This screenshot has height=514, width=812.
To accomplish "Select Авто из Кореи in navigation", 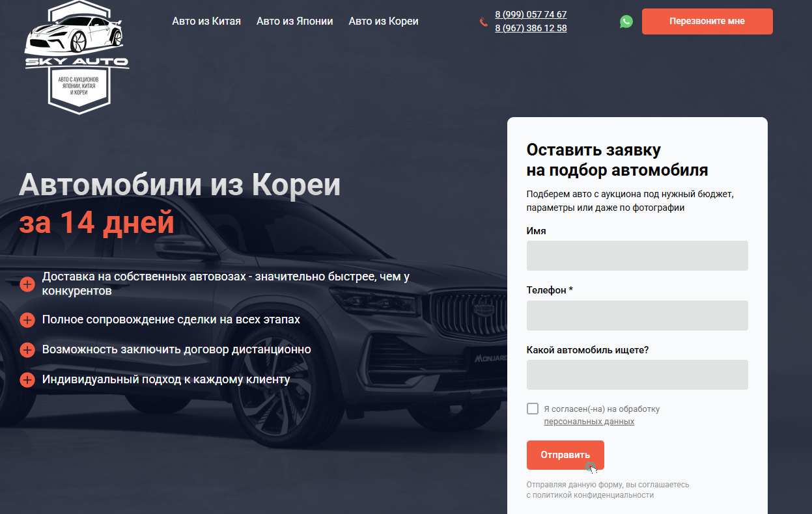I will point(384,21).
